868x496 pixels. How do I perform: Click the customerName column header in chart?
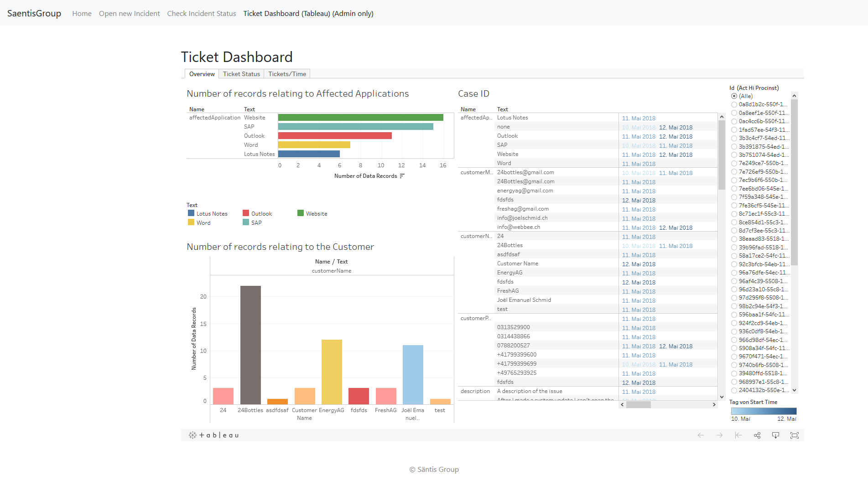[x=332, y=271]
